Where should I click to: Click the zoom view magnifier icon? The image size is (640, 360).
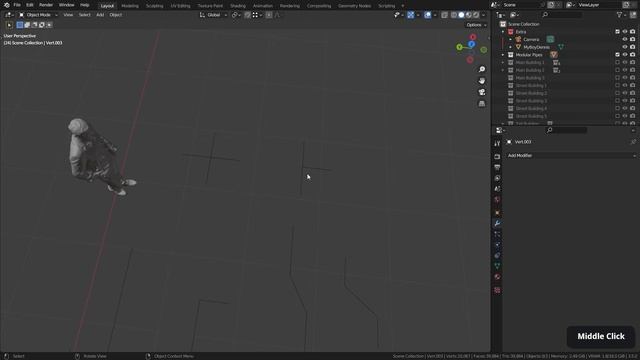pyautogui.click(x=482, y=69)
